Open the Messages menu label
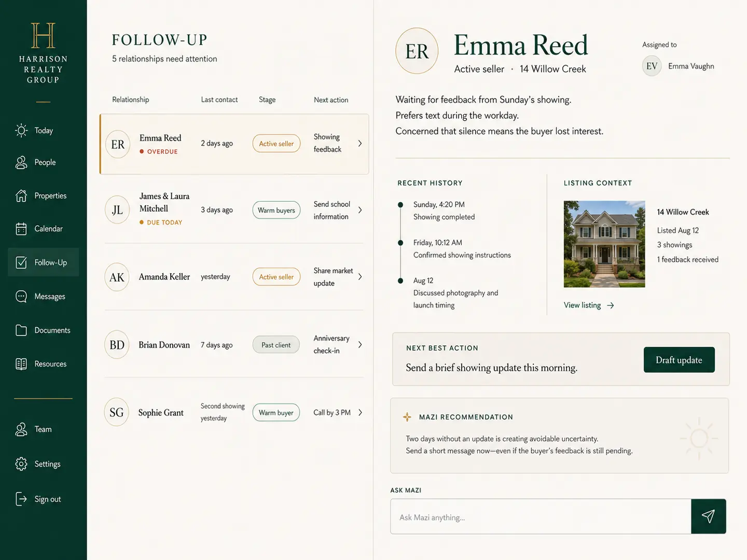The height and width of the screenshot is (560, 747). tap(50, 297)
